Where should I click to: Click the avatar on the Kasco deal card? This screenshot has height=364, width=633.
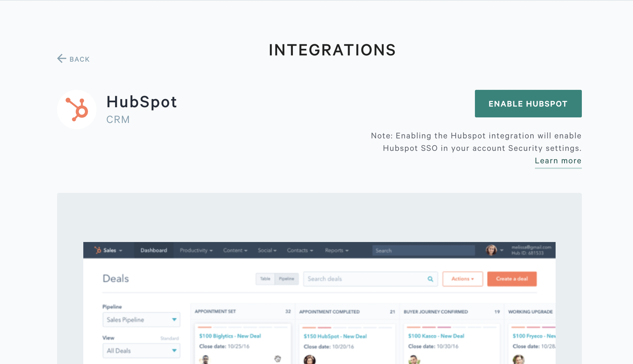[x=414, y=359]
